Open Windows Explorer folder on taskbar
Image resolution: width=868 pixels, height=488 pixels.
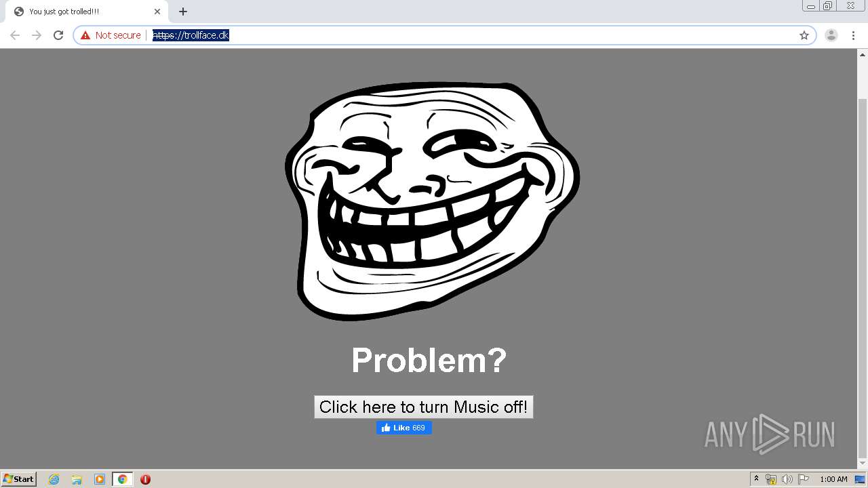tap(77, 479)
